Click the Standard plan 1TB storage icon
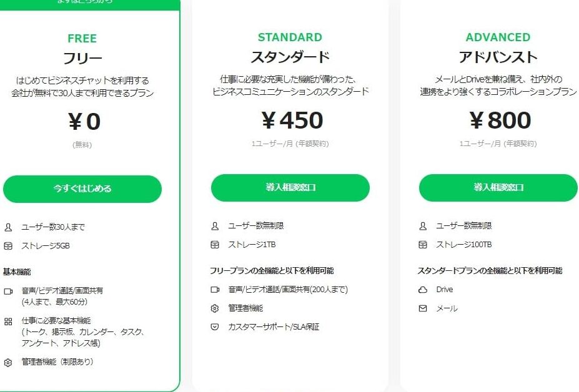This screenshot has height=392, width=579. click(x=215, y=245)
